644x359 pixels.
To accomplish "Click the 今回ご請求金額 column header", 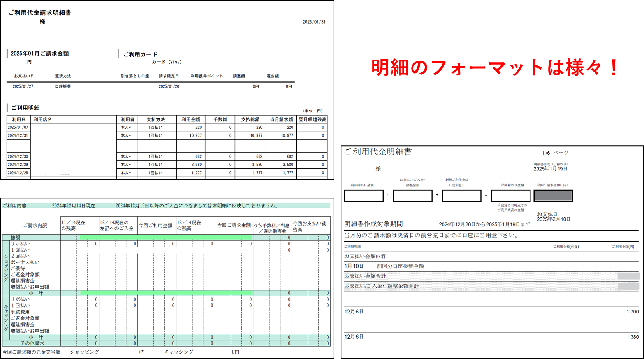I will [x=234, y=226].
